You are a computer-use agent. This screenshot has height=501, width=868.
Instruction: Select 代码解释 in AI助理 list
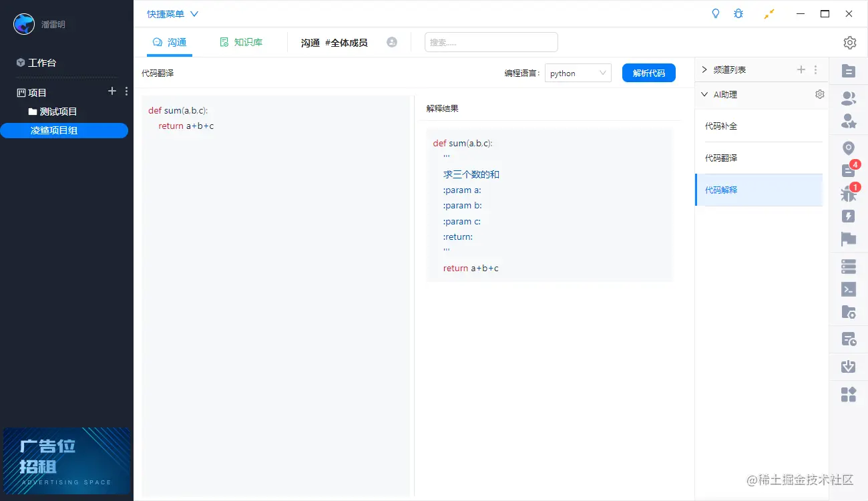tap(758, 190)
